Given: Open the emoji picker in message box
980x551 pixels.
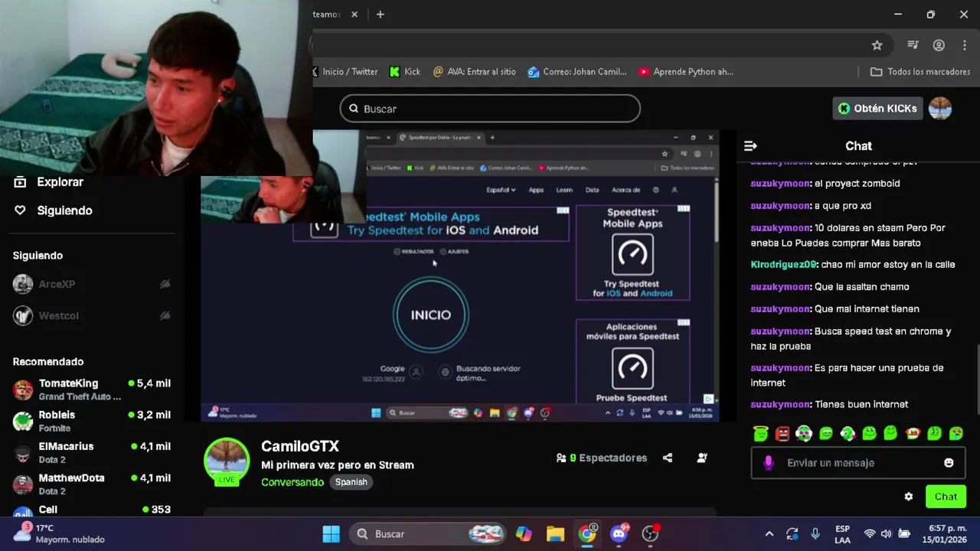Looking at the screenshot, I should [949, 463].
